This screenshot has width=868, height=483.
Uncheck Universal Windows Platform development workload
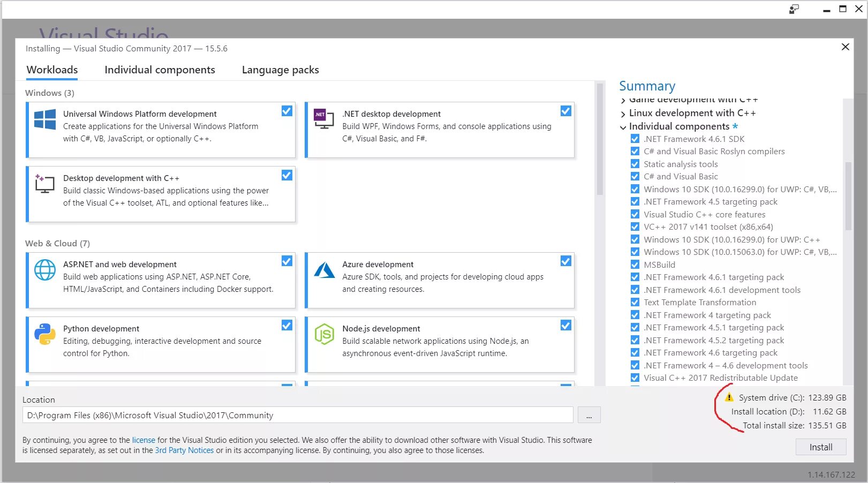(x=287, y=111)
